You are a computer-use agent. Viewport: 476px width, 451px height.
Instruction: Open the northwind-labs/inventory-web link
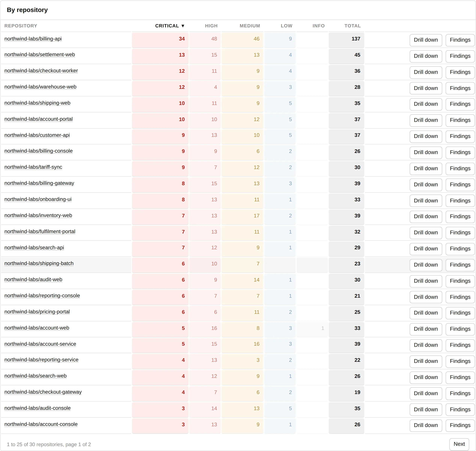[x=38, y=215]
